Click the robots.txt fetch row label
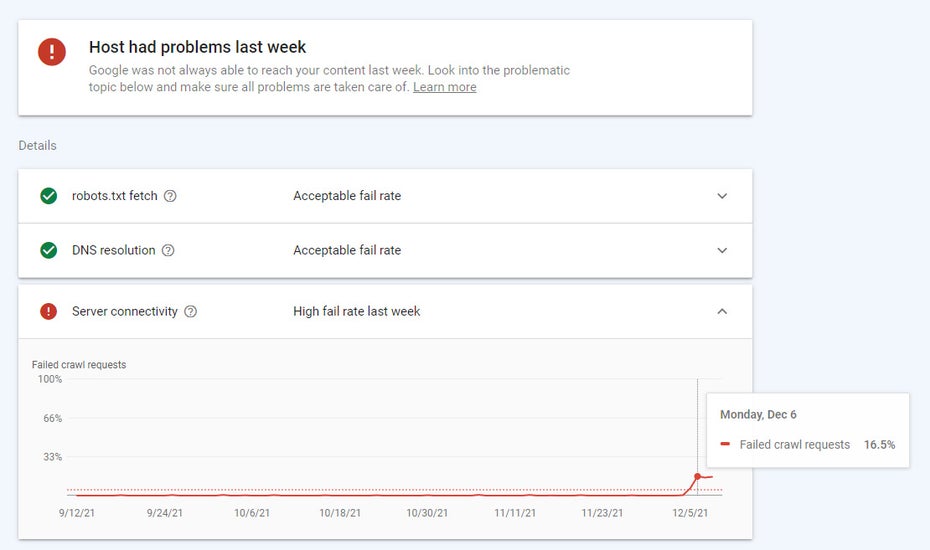930x550 pixels. (114, 196)
